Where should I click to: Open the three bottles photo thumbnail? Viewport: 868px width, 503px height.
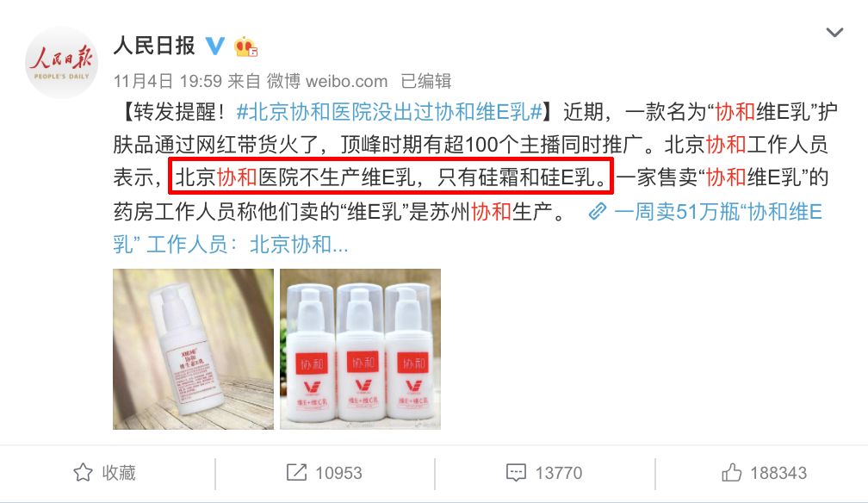tap(360, 349)
